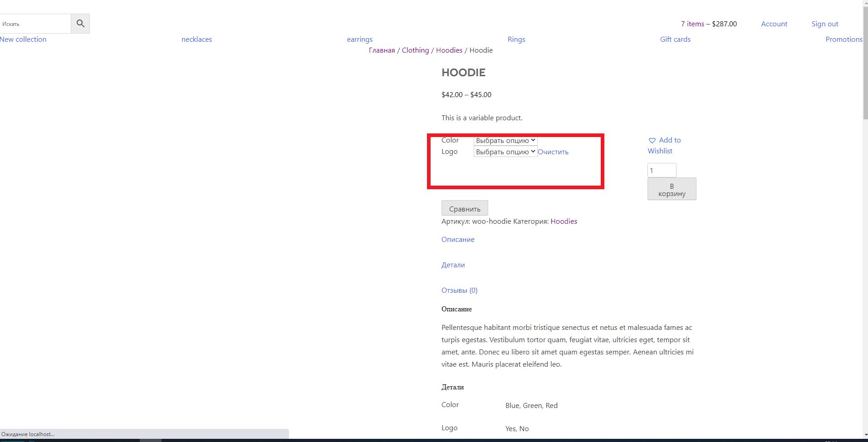Viewport: 868px width, 442px height.
Task: Click the Sign out link
Action: (825, 24)
